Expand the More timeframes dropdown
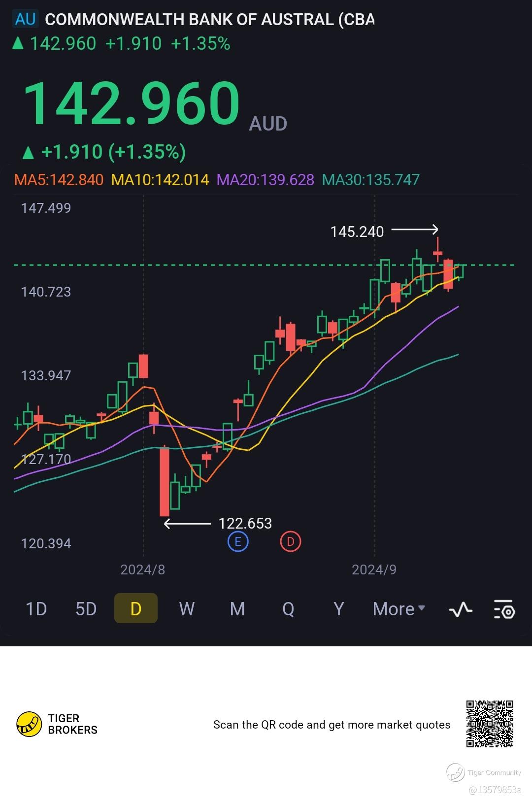 coord(399,609)
